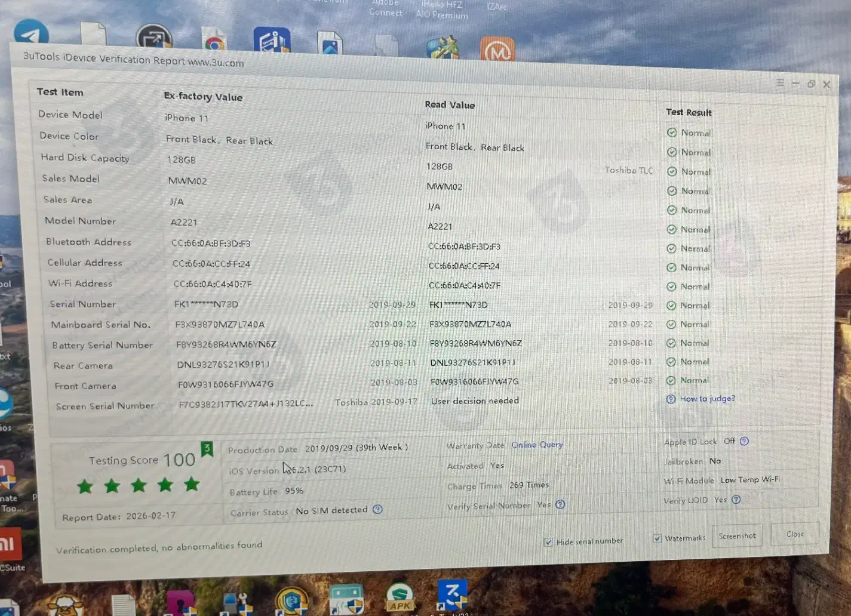Image resolution: width=851 pixels, height=616 pixels.
Task: Open the How to judge link
Action: (707, 399)
